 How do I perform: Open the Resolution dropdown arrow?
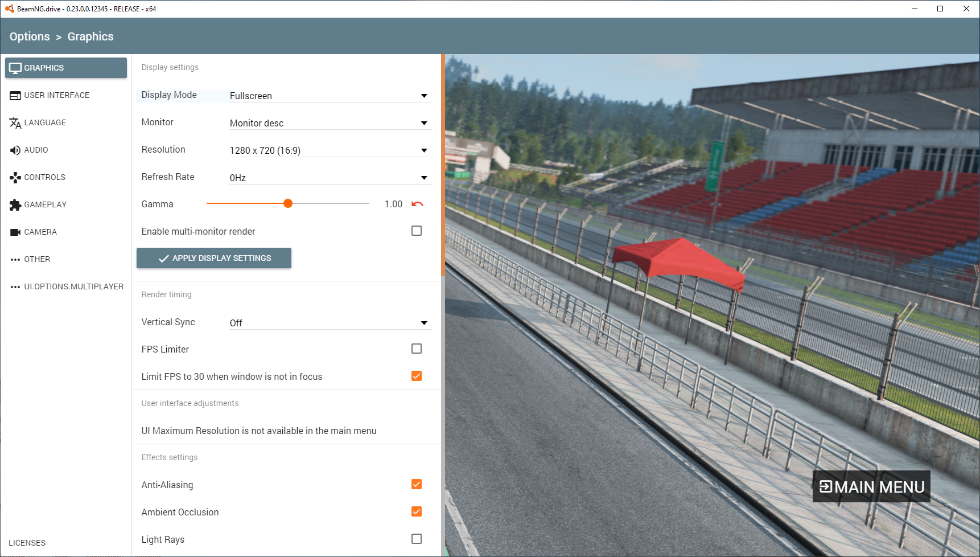(x=424, y=150)
